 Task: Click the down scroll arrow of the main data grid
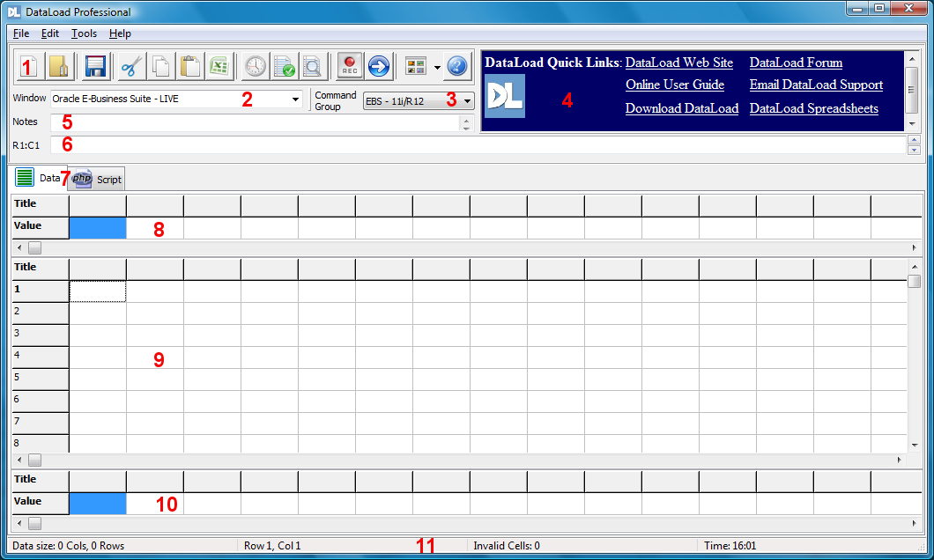(915, 446)
